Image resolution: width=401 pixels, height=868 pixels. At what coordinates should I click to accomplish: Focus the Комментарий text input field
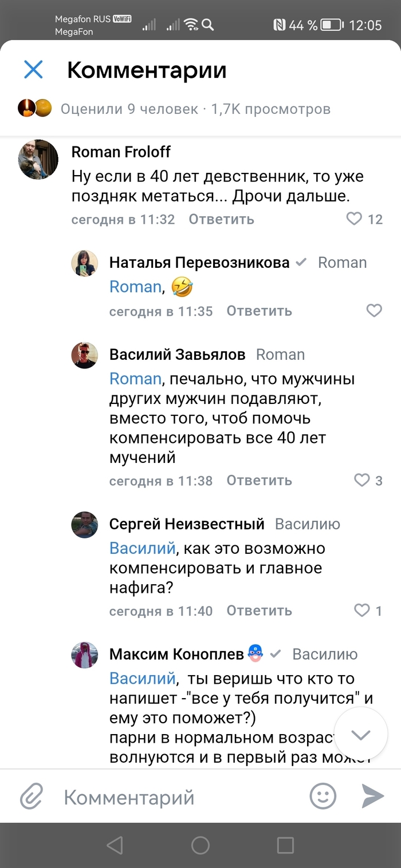[172, 797]
